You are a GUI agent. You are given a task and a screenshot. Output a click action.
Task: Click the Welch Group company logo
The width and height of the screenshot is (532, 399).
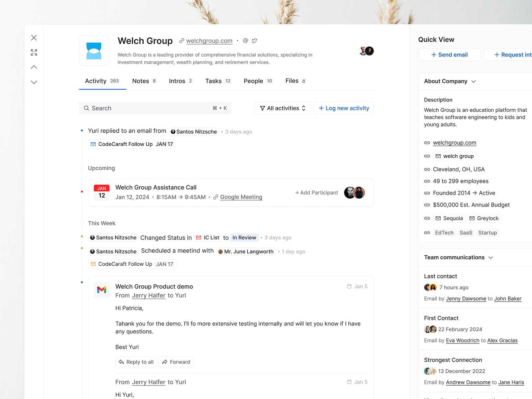94,51
